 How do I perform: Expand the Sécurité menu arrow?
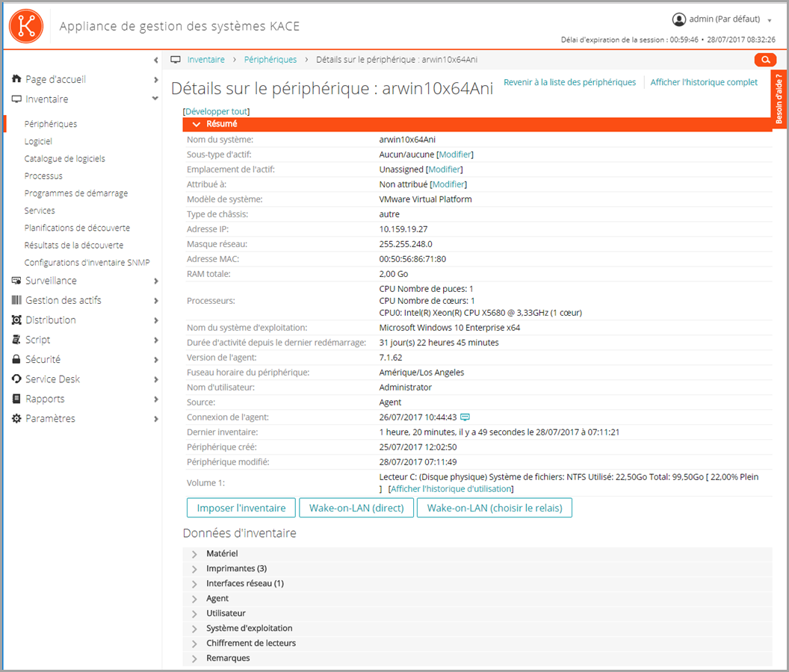(x=156, y=360)
